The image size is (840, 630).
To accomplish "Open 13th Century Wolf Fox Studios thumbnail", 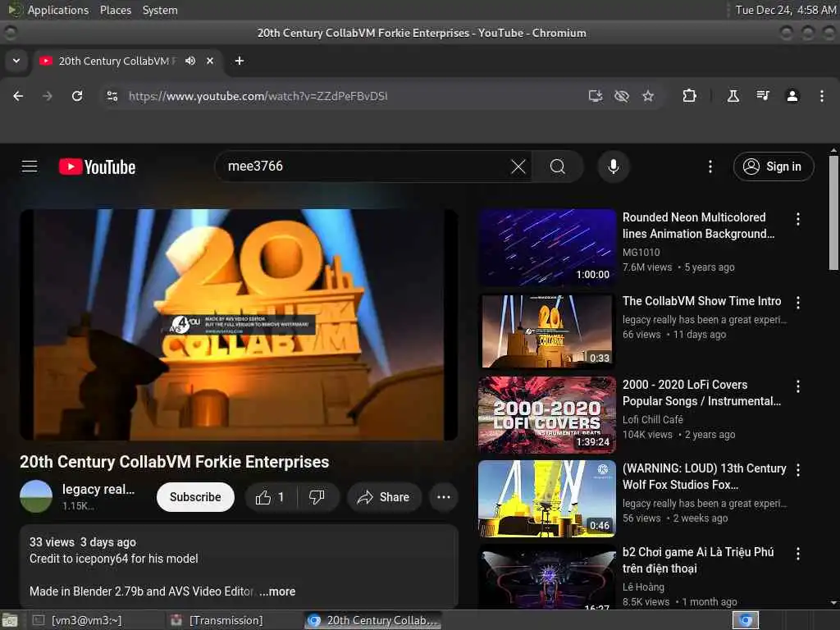I will pos(547,498).
